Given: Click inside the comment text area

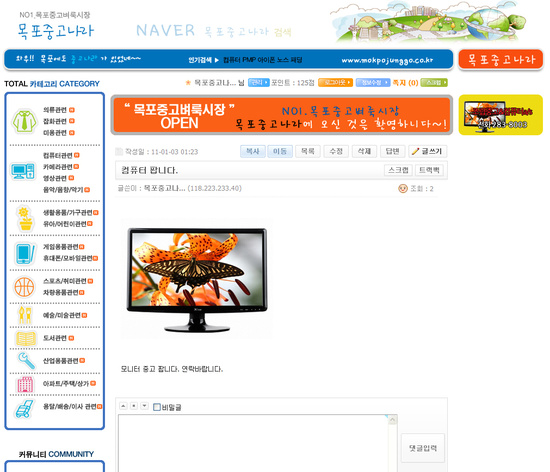Looking at the screenshot, I should point(254,443).
